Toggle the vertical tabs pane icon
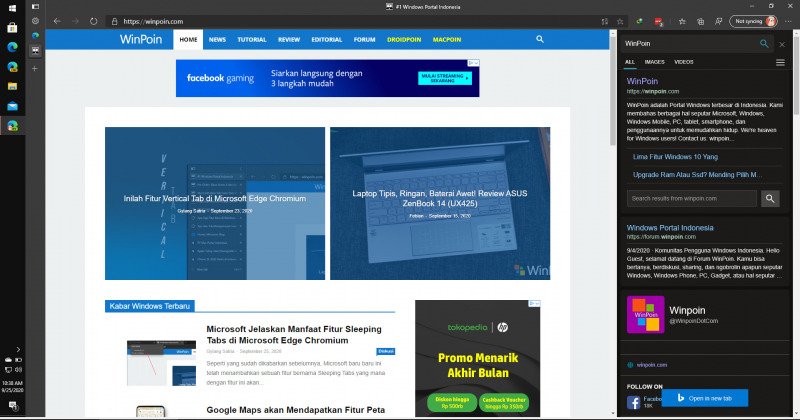This screenshot has height=420, width=800. click(x=35, y=7)
